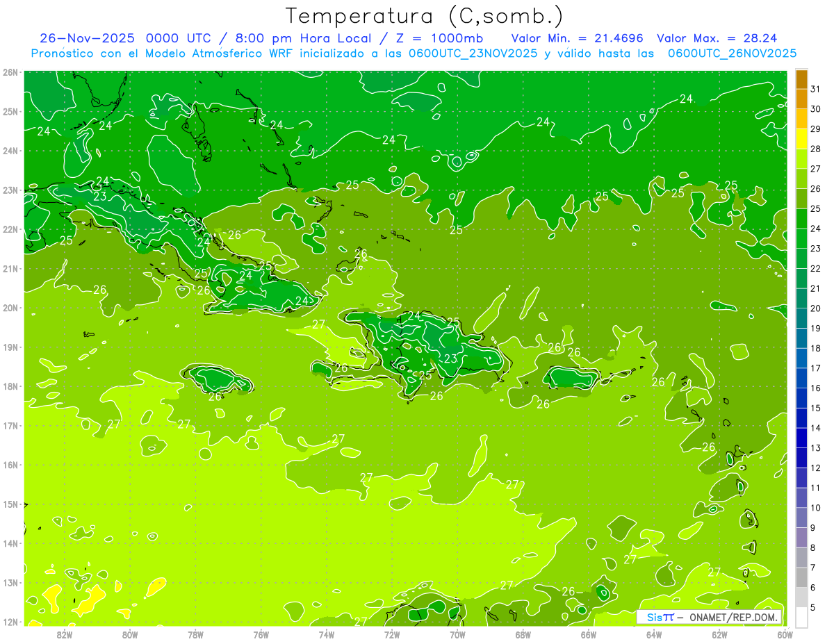
Task: Click the '82W' longitude axis label
Action: pos(65,635)
